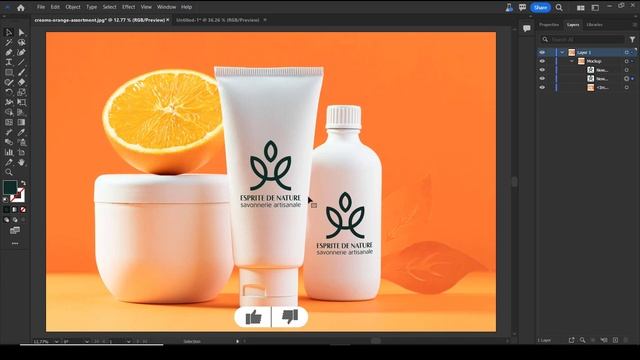The height and width of the screenshot is (360, 640).
Task: Open the workspace switcher dropdown
Action: click(596, 8)
